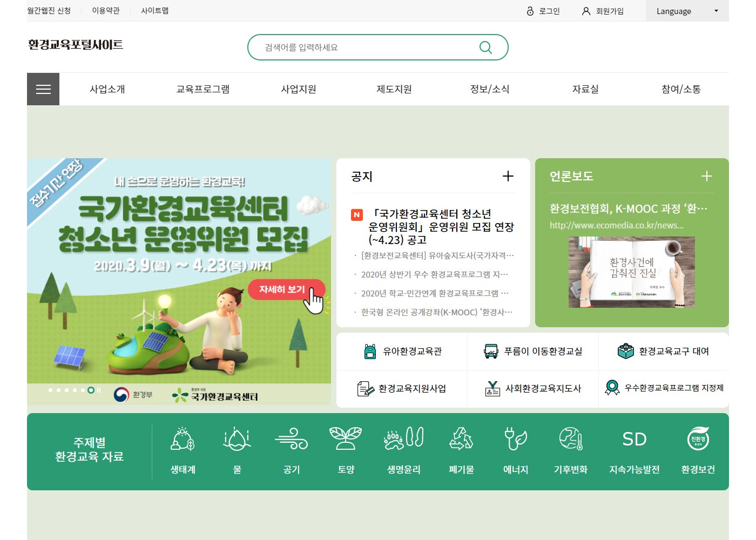Open the 자료실 menu
The width and height of the screenshot is (756, 540).
tap(585, 89)
